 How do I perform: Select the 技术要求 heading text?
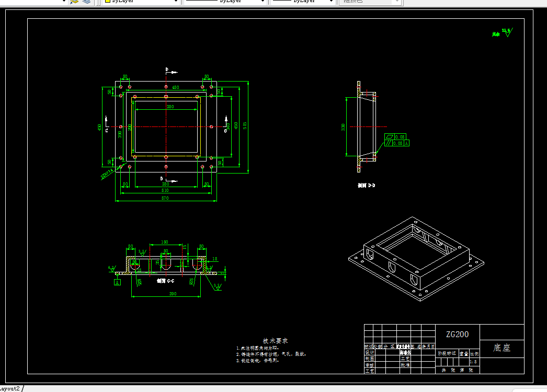point(275,341)
